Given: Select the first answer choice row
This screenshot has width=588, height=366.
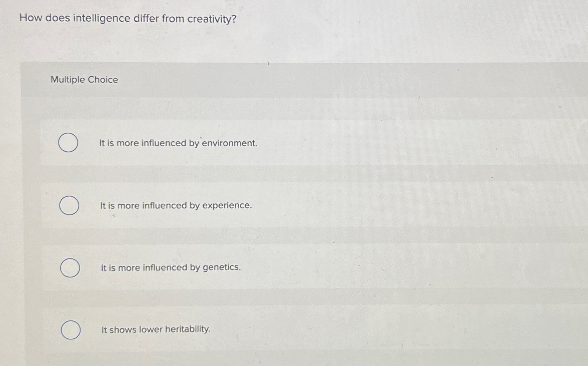Looking at the screenshot, I should click(x=259, y=143).
